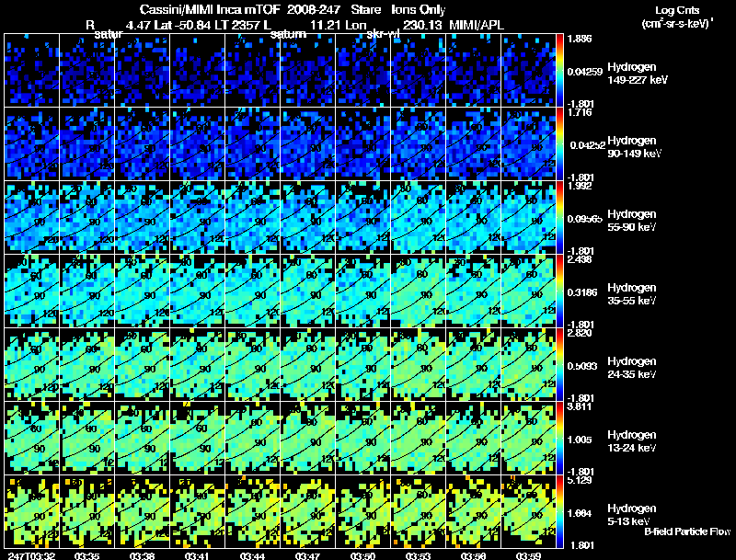
Task: Click the Hydrogen 35-55 keV label
Action: pos(632,294)
